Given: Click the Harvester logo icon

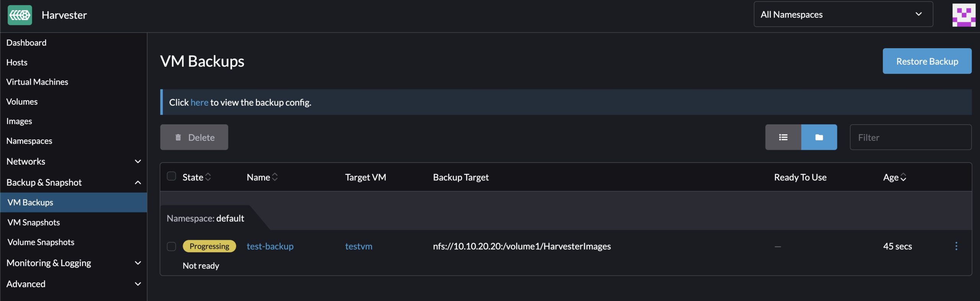Looking at the screenshot, I should coord(20,15).
